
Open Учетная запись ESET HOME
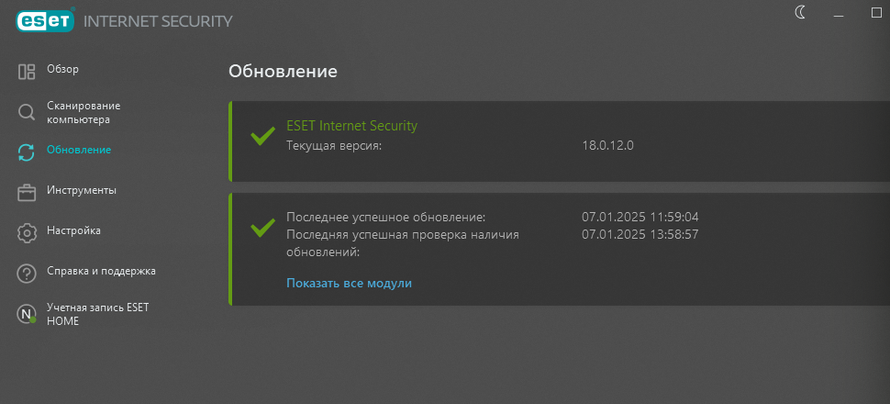(97, 314)
